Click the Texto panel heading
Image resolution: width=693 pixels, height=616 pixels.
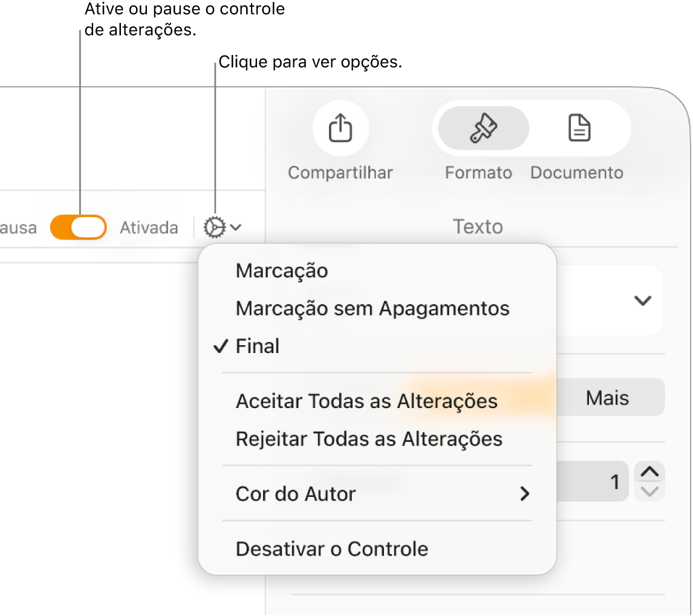[x=477, y=227]
